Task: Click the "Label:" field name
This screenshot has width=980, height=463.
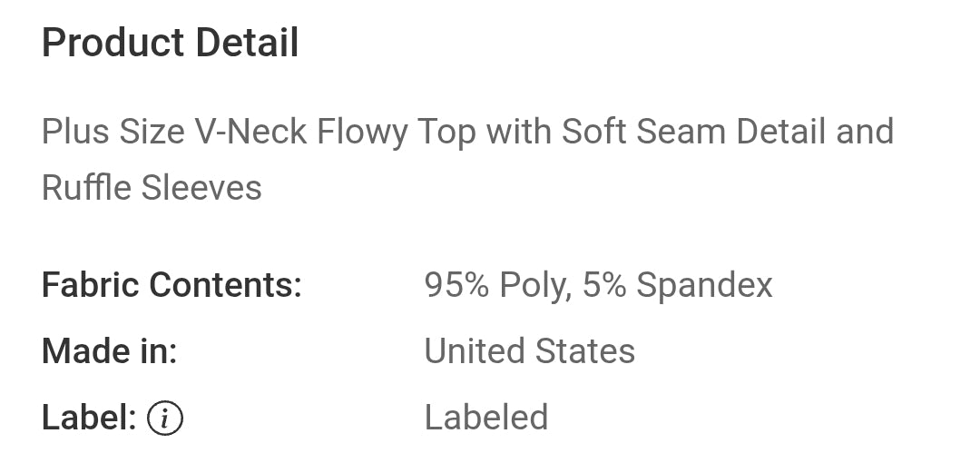Action: tap(89, 418)
